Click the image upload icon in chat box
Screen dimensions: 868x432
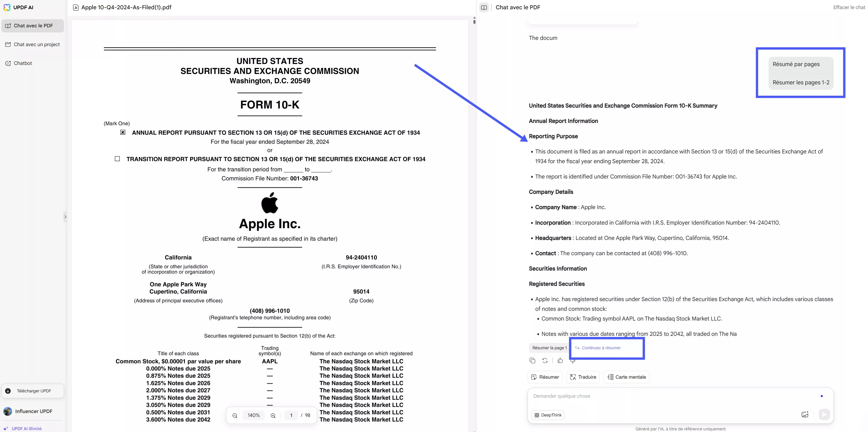click(805, 414)
